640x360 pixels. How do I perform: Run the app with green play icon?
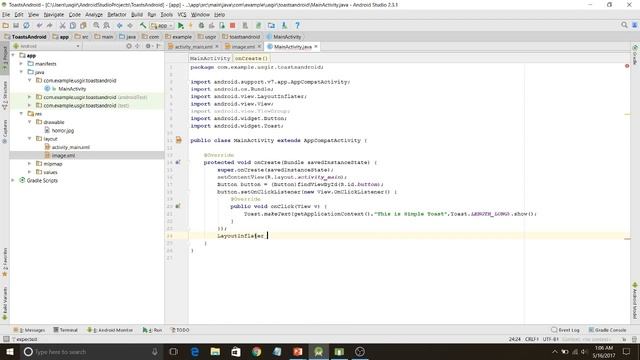(x=180, y=25)
